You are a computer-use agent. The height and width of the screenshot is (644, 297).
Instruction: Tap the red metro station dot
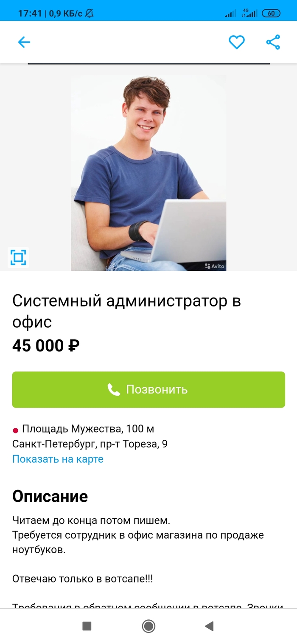pos(16,430)
